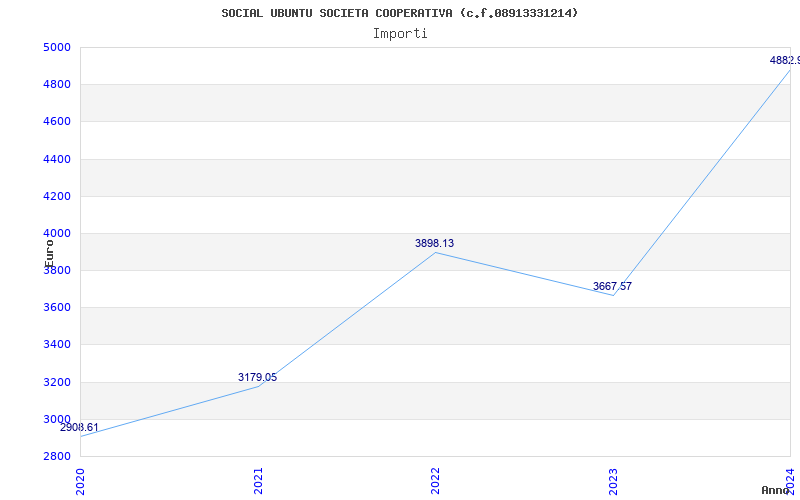Viewport: 800px width, 500px height.
Task: Click the data label 2908.61
Action: coord(79,428)
